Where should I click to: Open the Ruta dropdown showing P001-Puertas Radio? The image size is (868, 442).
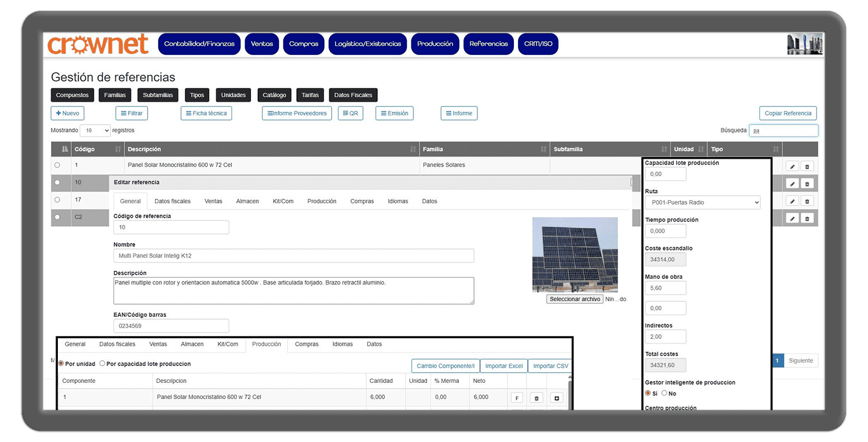[703, 203]
